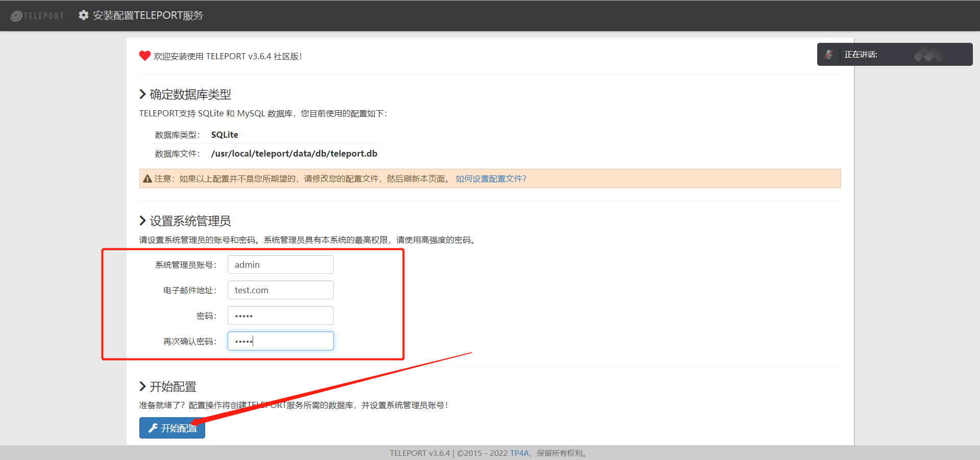Open the TP4A footer link

[519, 453]
